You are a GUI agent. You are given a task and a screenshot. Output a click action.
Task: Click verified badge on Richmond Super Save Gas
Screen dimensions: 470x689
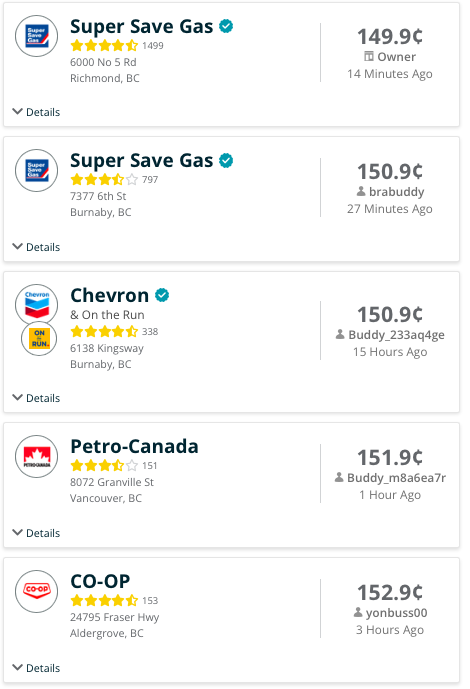pyautogui.click(x=226, y=26)
